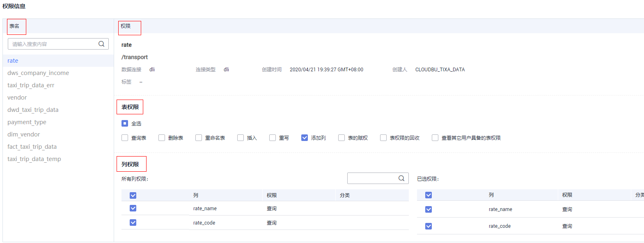This screenshot has width=644, height=243.
Task: Enable the 删除表 permission checkbox
Action: tap(162, 138)
